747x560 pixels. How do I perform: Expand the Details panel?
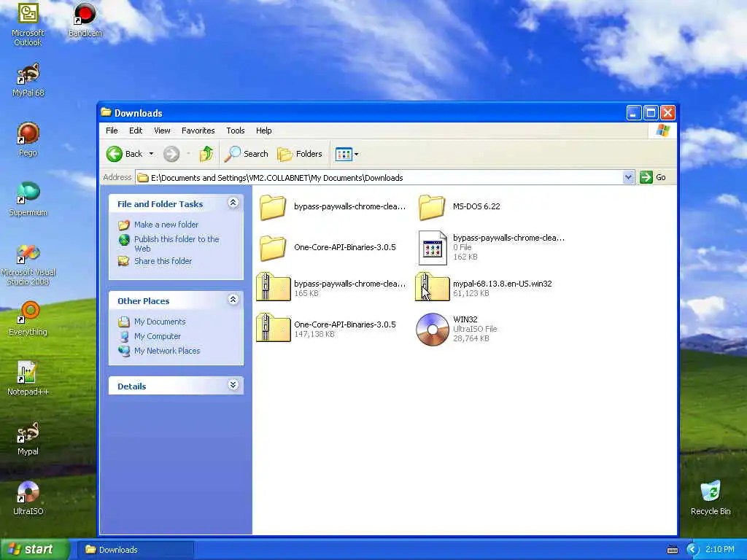(x=233, y=385)
